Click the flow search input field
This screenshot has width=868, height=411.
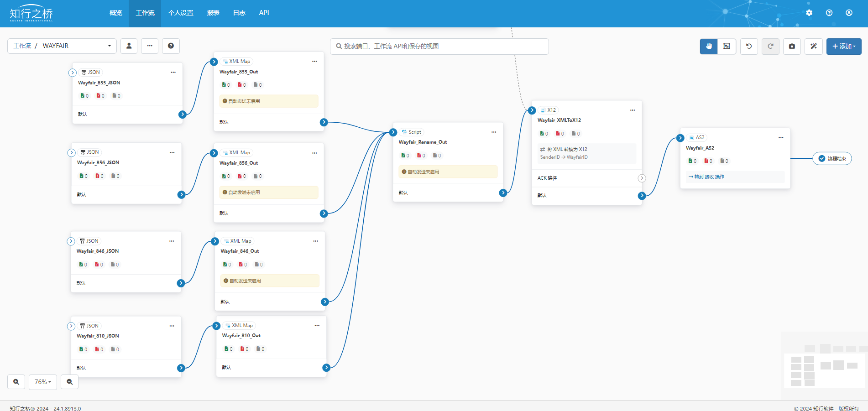[439, 46]
